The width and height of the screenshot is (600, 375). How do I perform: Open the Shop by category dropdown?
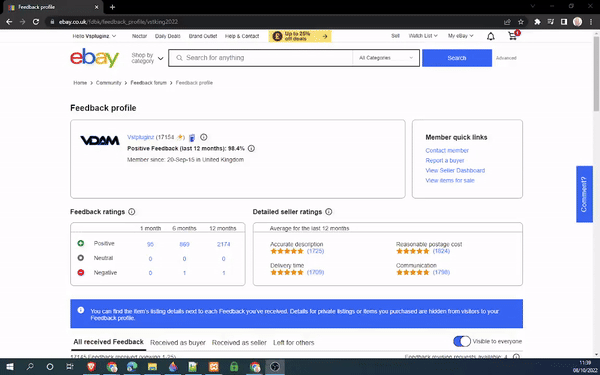pos(147,58)
